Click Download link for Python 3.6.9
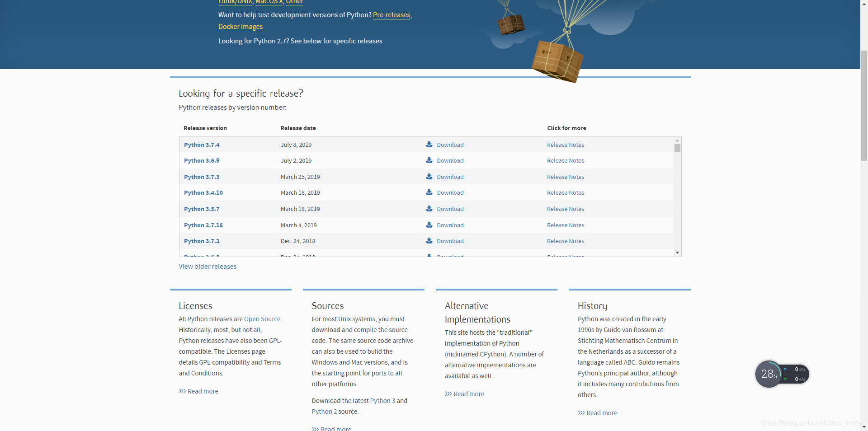868x431 pixels. [x=450, y=161]
